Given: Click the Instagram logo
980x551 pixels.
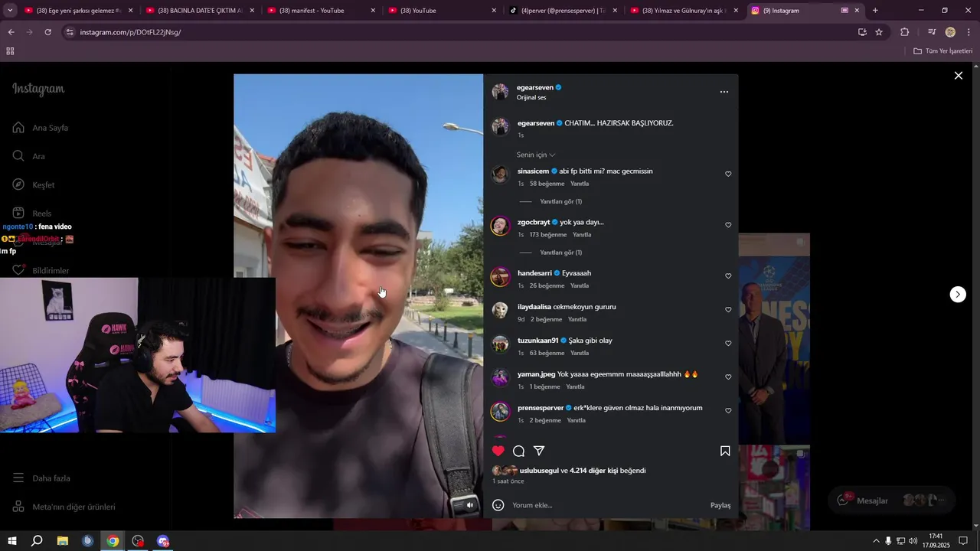Looking at the screenshot, I should (38, 89).
